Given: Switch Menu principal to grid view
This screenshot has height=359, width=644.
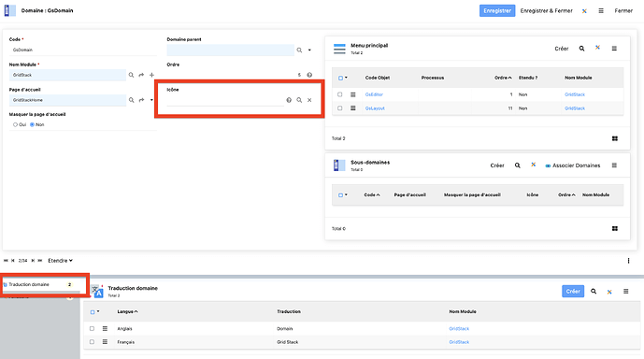Looking at the screenshot, I should coord(615,138).
